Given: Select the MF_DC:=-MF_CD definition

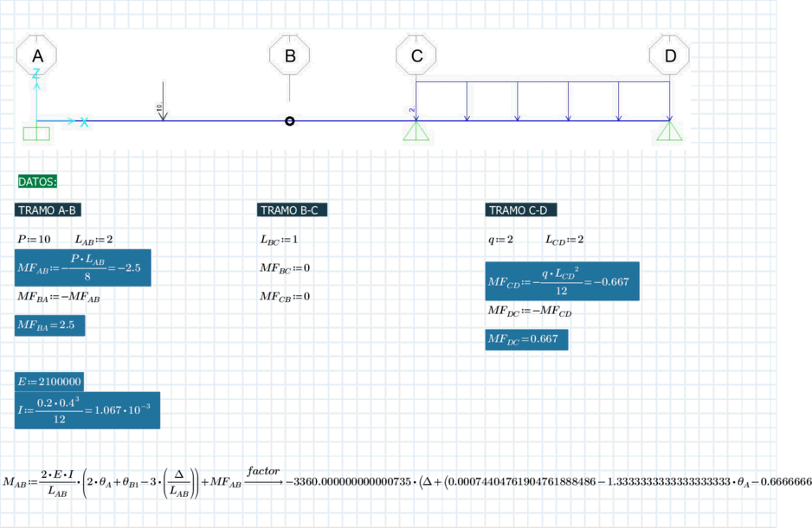Looking at the screenshot, I should tap(530, 311).
